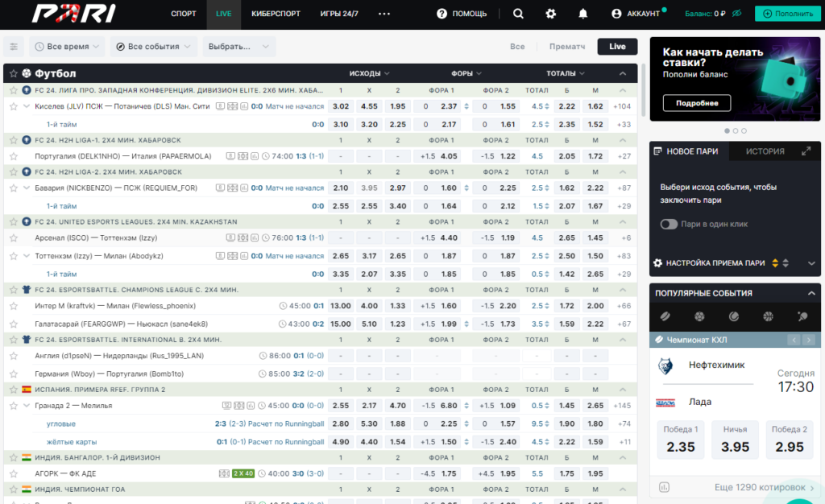The width and height of the screenshot is (825, 504).
Task: Star the Португалия — Италия match
Action: [x=14, y=156]
